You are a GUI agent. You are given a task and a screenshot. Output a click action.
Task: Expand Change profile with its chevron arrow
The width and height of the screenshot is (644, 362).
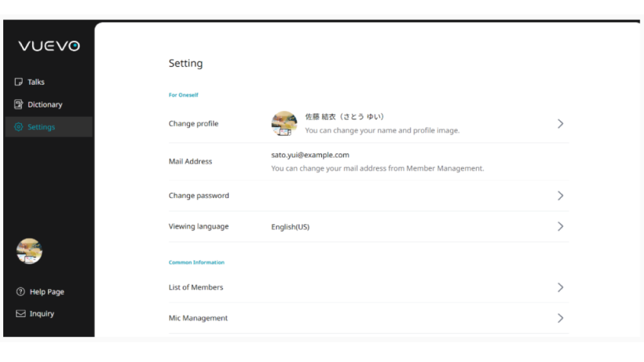(560, 124)
